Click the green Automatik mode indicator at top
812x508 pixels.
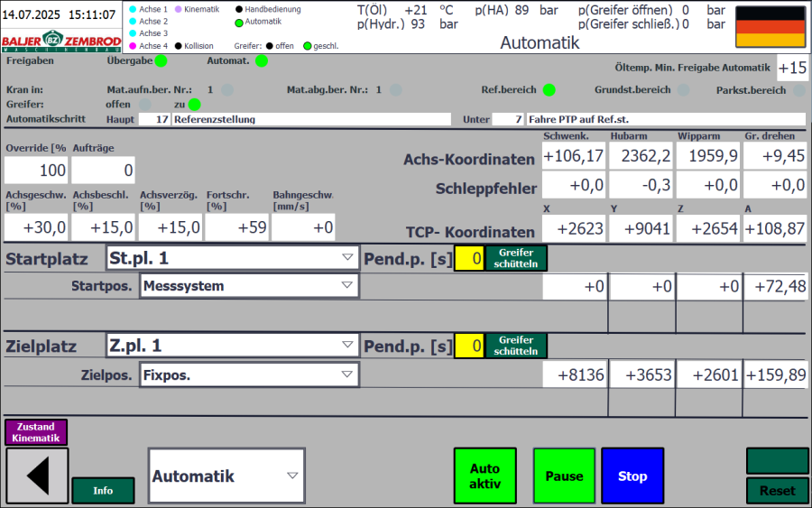[239, 22]
